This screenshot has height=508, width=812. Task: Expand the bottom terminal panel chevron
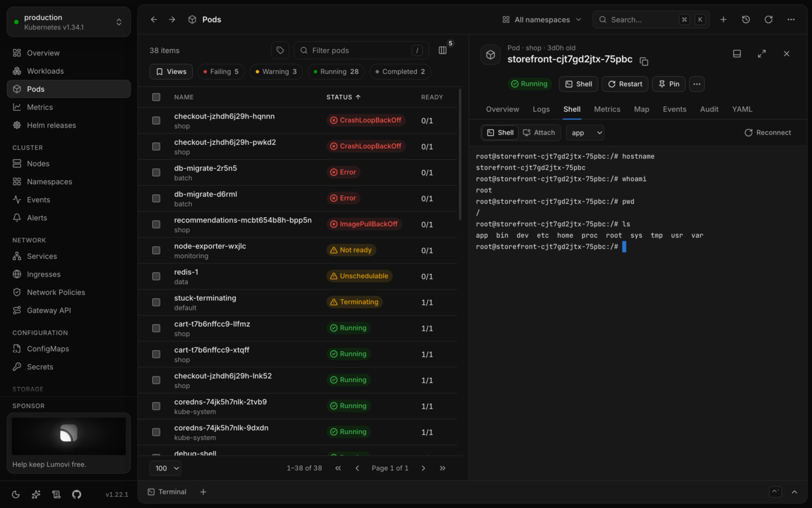click(x=795, y=492)
